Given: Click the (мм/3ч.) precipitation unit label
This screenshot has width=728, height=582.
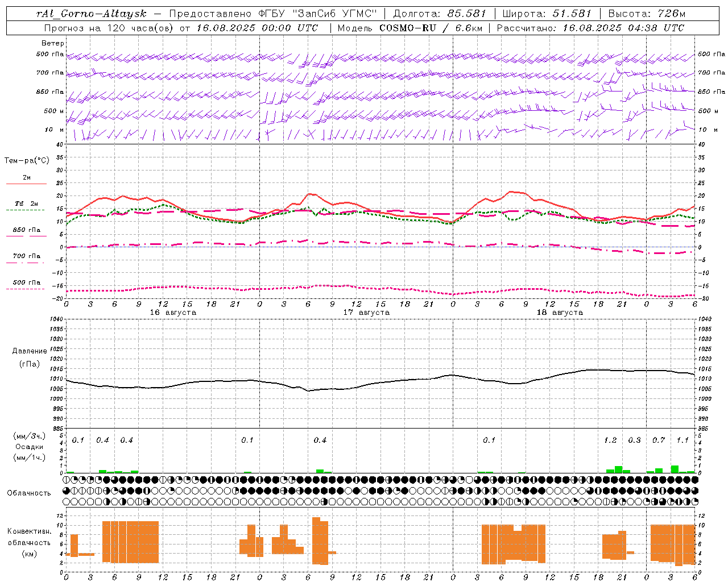Looking at the screenshot, I should click(29, 436).
